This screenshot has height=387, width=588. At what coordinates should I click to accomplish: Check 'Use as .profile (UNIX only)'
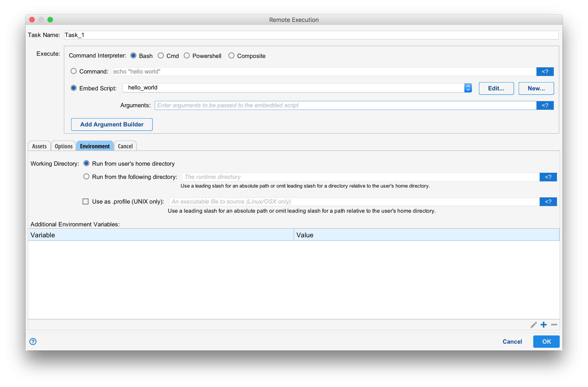coord(86,201)
